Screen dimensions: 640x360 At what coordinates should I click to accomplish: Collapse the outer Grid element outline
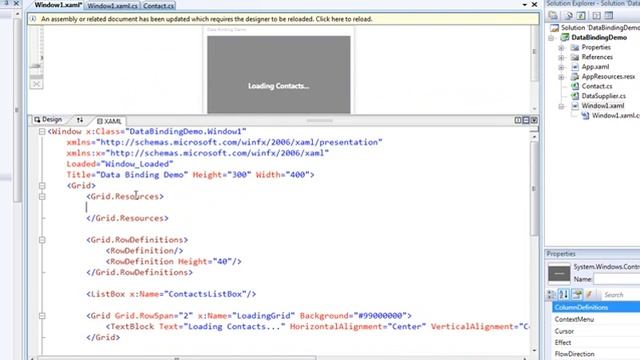pyautogui.click(x=42, y=186)
